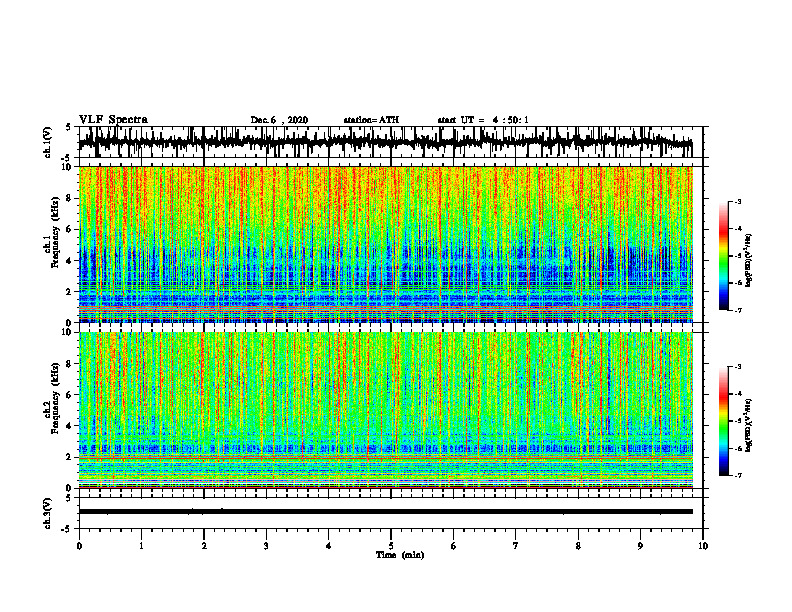Click inside the ch.1 spectrogram panel

pos(386,244)
